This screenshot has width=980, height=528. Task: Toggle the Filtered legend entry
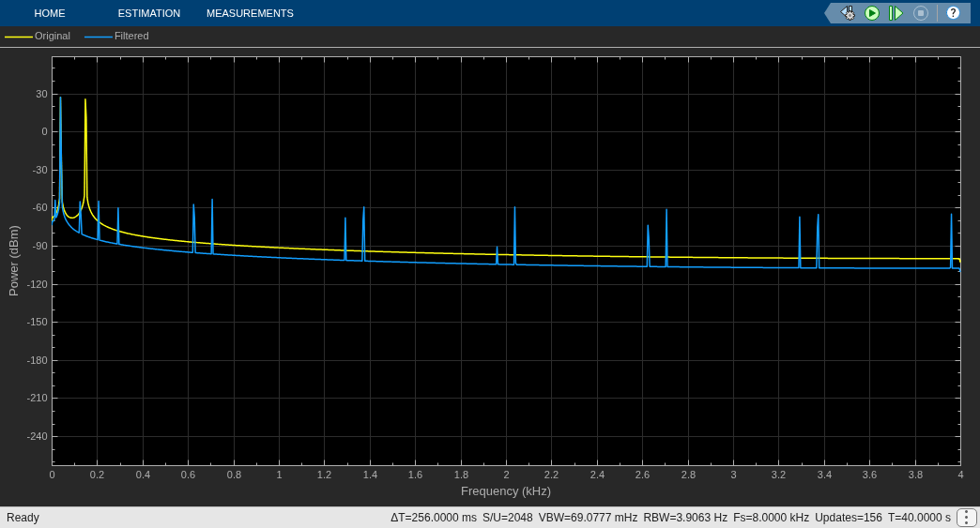pyautogui.click(x=117, y=37)
